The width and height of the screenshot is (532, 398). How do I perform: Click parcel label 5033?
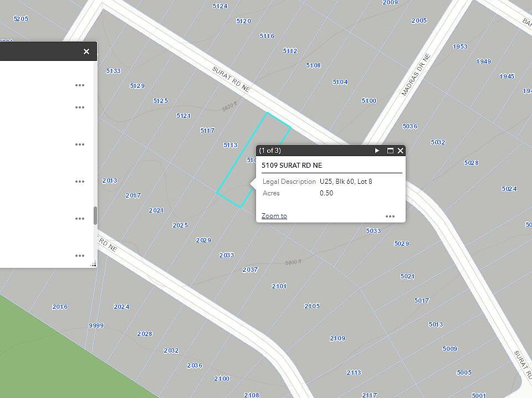(373, 231)
